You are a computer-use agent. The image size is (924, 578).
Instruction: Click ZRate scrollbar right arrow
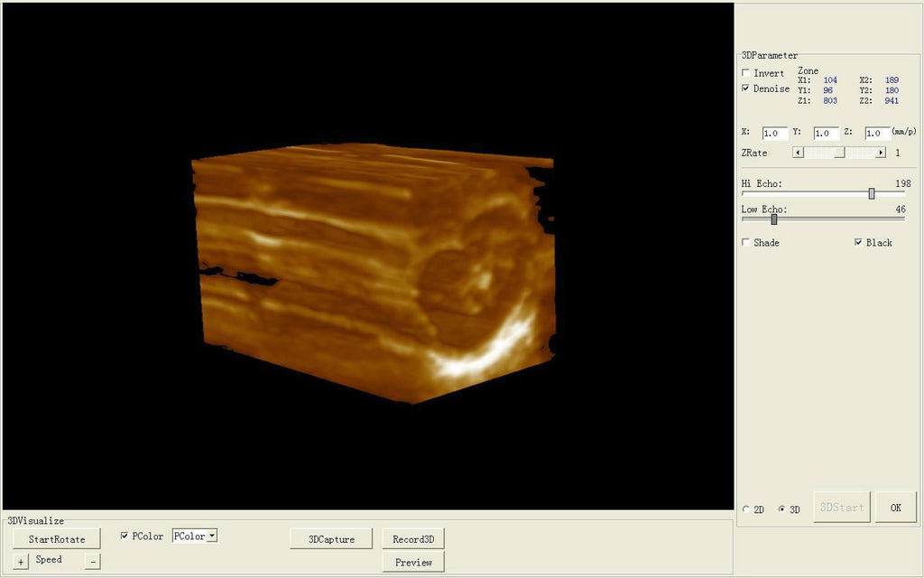pos(881,153)
